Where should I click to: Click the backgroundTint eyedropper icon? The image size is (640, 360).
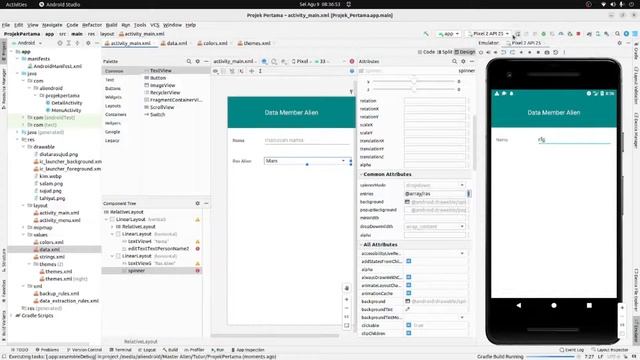click(407, 309)
